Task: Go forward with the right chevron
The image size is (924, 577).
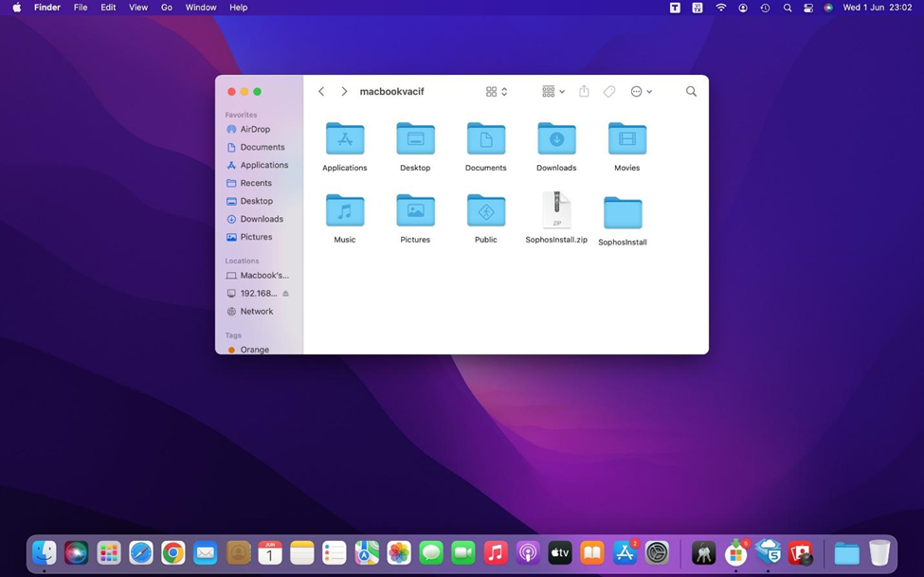Action: coord(344,91)
